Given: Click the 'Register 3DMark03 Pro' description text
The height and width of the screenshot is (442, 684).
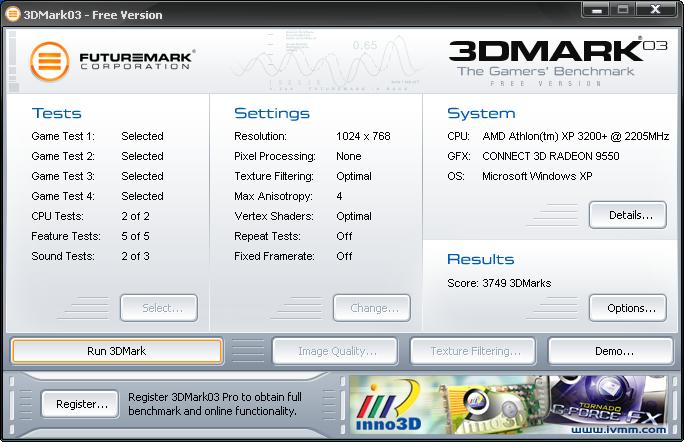Looking at the screenshot, I should coord(215,404).
